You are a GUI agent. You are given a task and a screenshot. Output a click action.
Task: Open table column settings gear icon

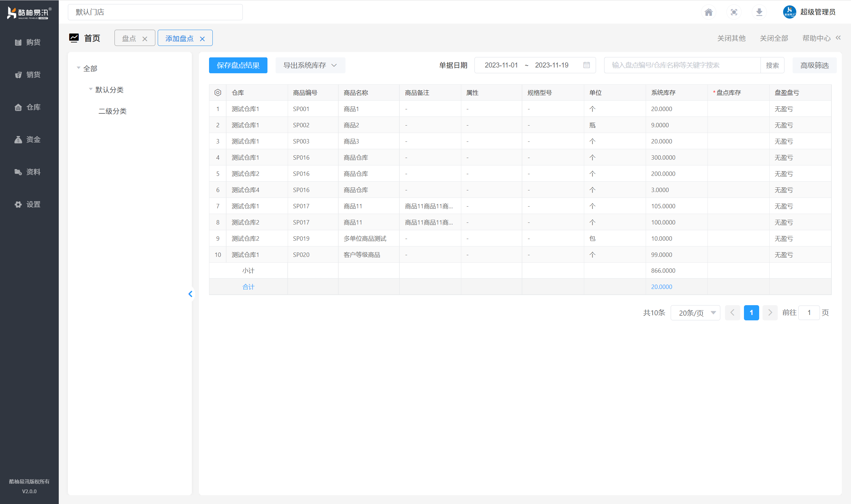218,92
